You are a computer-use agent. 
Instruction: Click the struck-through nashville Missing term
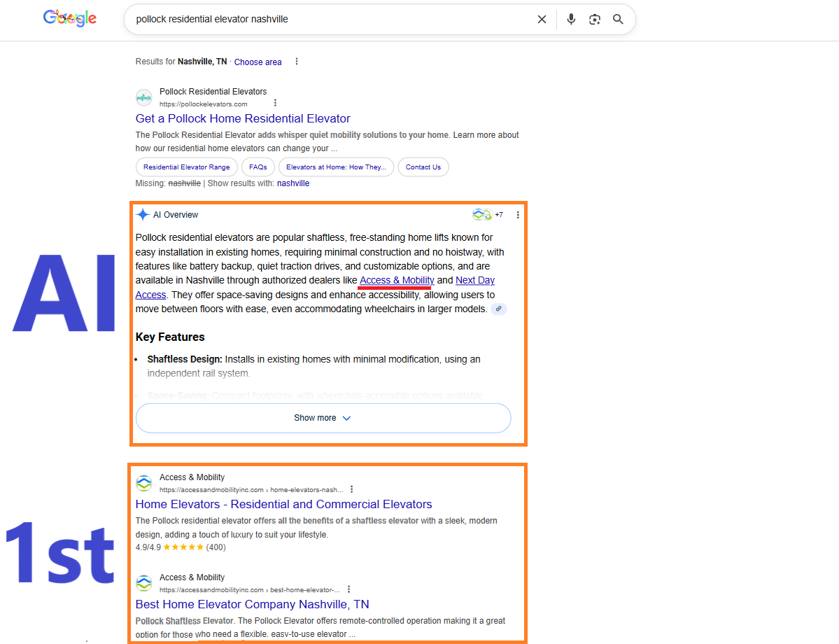click(x=184, y=183)
